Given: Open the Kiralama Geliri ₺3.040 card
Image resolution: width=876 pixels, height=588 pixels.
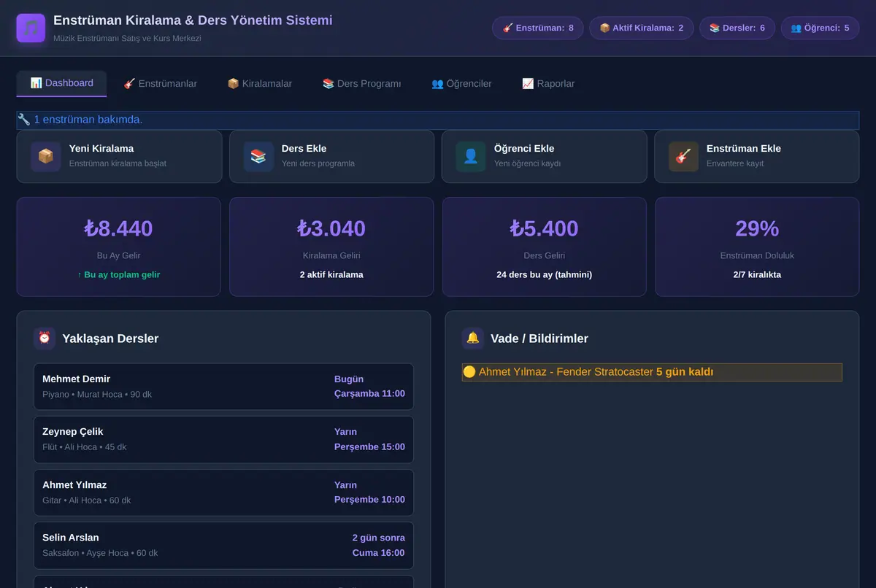Looking at the screenshot, I should [331, 247].
